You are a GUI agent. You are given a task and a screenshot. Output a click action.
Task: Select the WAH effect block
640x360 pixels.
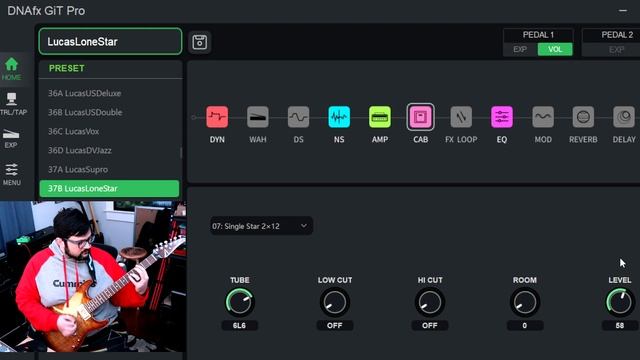coord(258,117)
